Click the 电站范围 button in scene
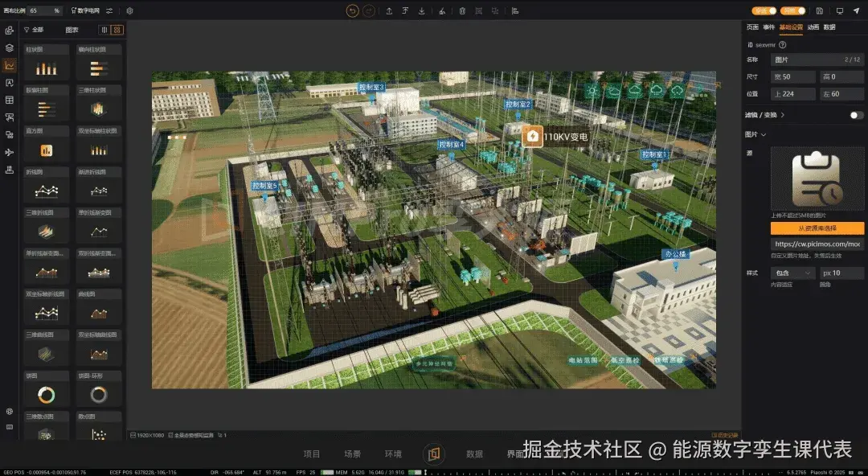 (583, 360)
